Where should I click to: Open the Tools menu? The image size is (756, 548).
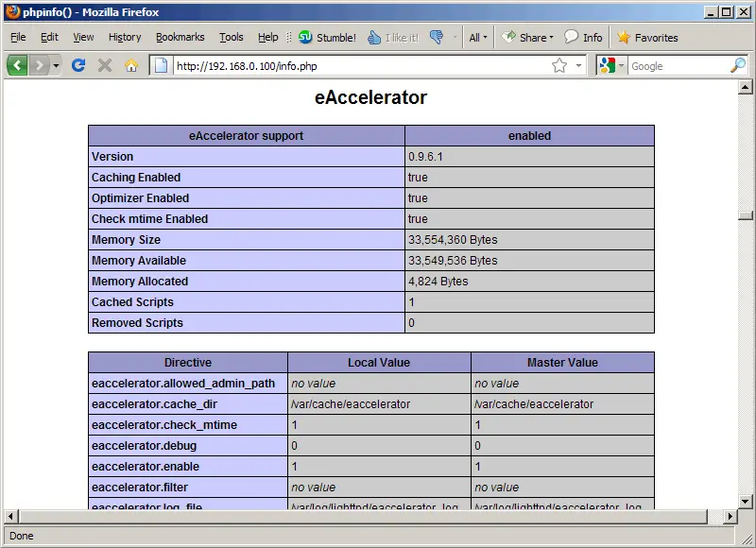click(x=232, y=37)
